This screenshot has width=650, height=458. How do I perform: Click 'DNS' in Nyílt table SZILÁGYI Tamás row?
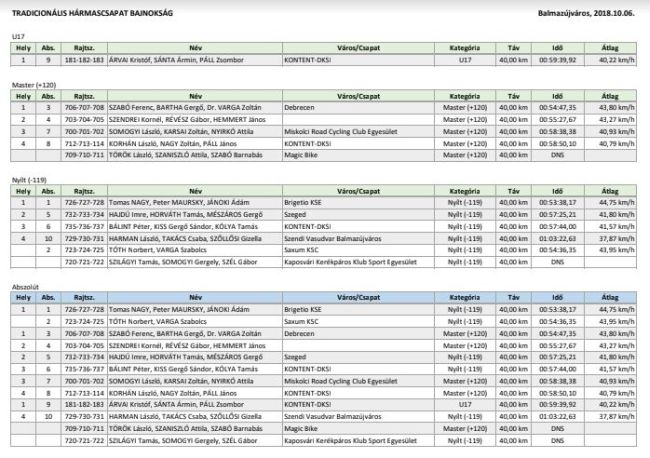pos(558,262)
